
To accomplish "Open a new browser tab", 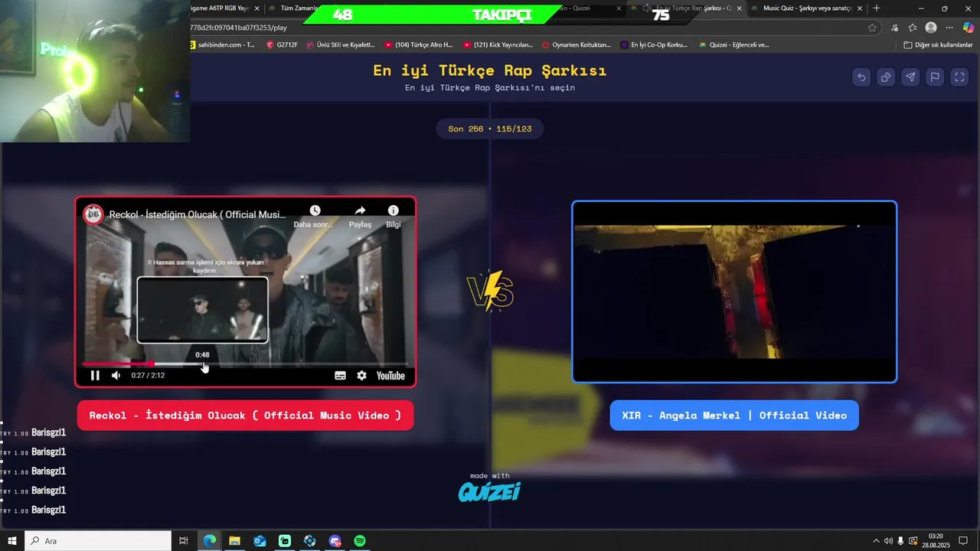I will click(877, 8).
